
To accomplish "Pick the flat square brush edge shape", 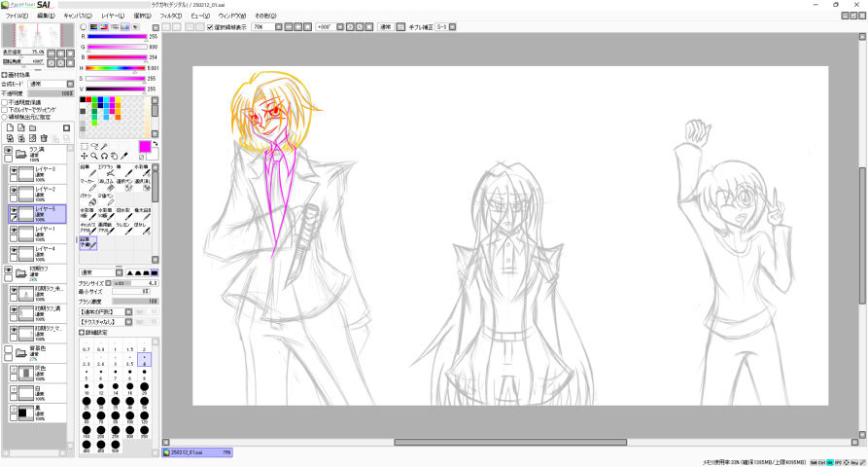I will point(155,272).
